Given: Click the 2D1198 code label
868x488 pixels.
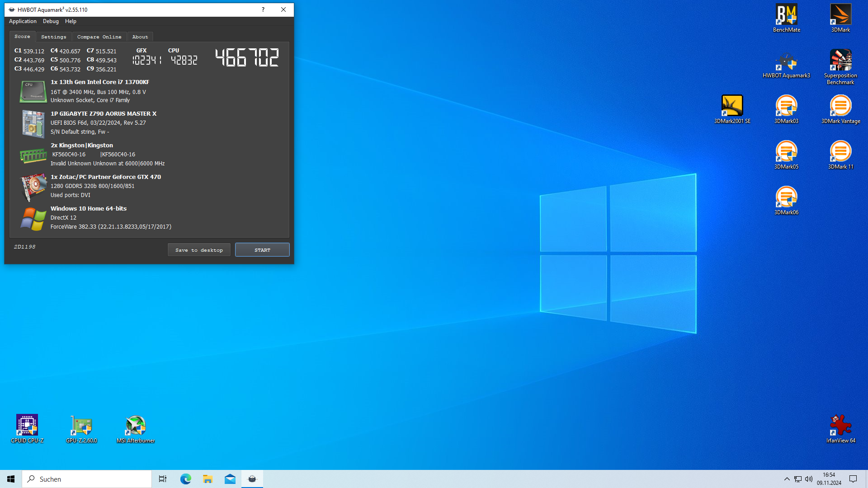Looking at the screenshot, I should 24,247.
